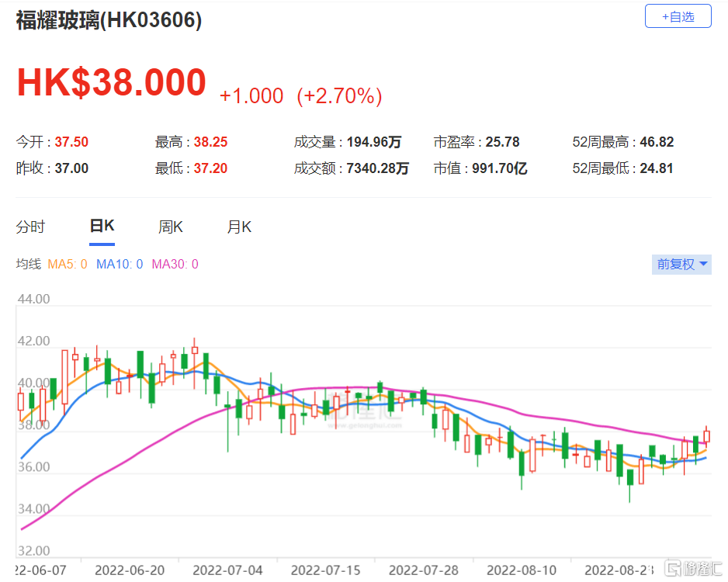Click the 2022-08-10 date on the chart axis
This screenshot has width=728, height=582.
pos(522,570)
